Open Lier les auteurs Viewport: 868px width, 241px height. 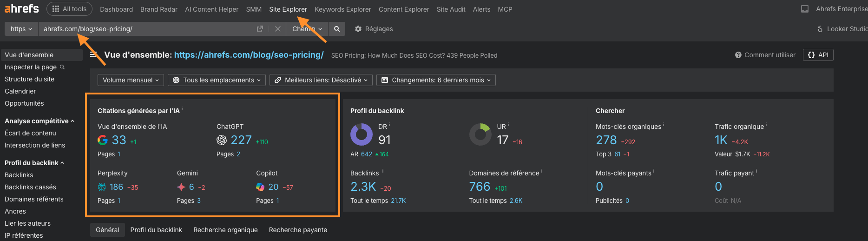point(27,223)
